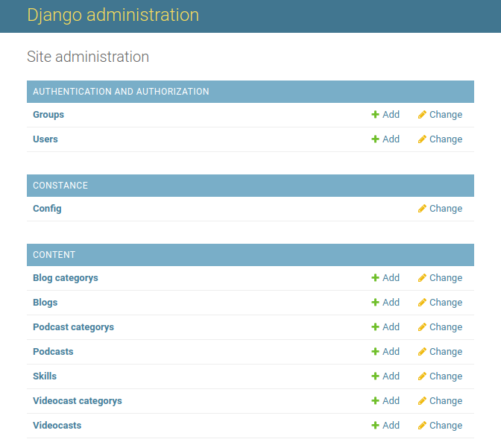Click Change text for Users

click(446, 139)
